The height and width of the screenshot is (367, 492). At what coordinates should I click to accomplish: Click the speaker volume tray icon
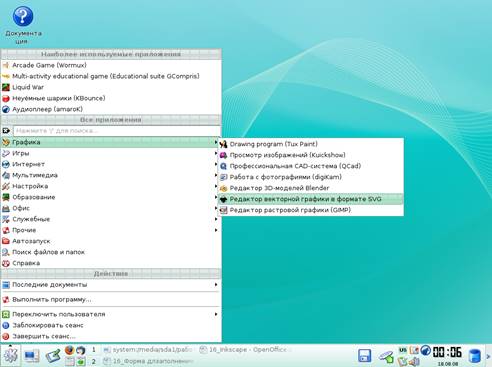(x=414, y=361)
